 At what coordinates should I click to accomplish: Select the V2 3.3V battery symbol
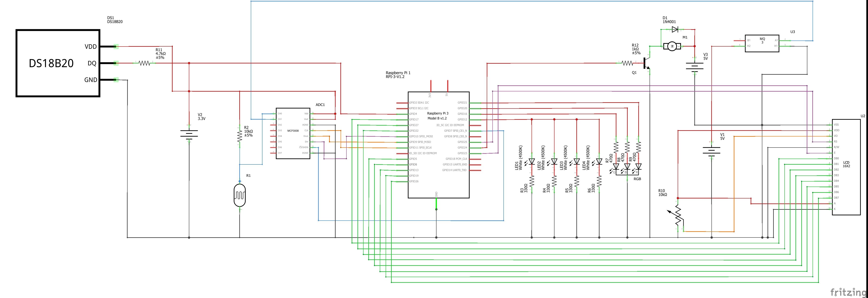pos(189,135)
